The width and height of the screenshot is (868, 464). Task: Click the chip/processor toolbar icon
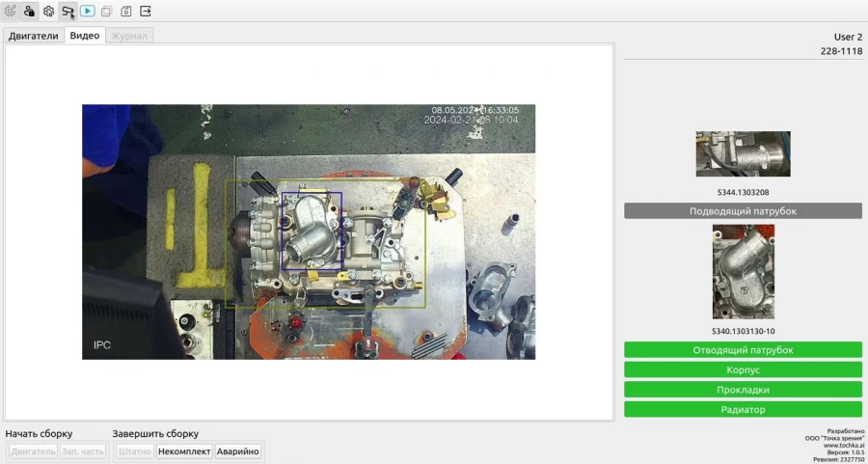click(10, 11)
